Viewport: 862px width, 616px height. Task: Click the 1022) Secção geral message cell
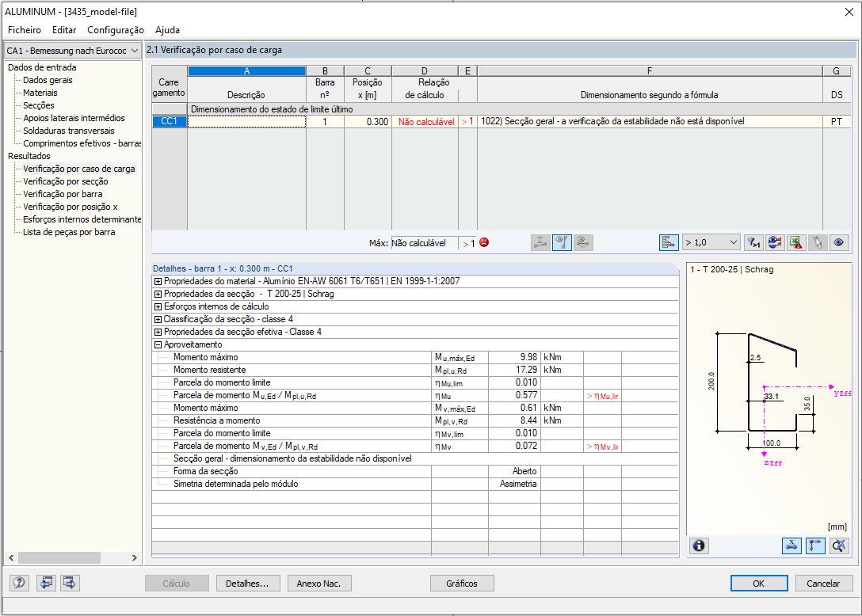click(x=650, y=121)
